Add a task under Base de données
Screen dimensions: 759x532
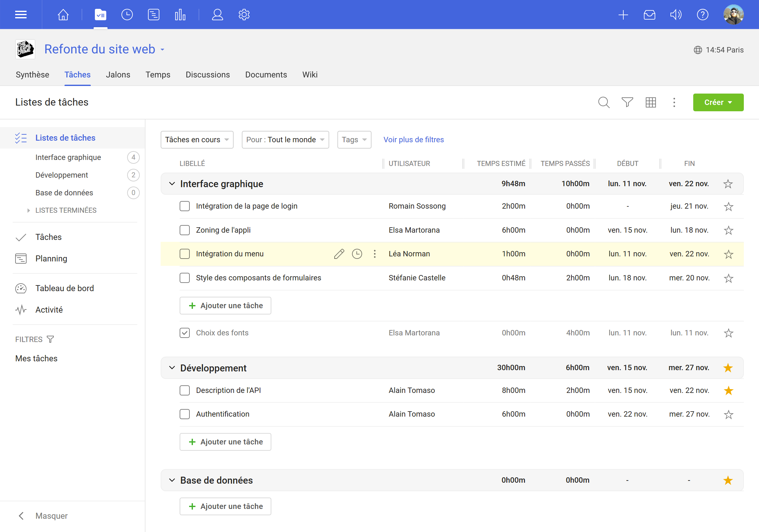click(x=225, y=506)
